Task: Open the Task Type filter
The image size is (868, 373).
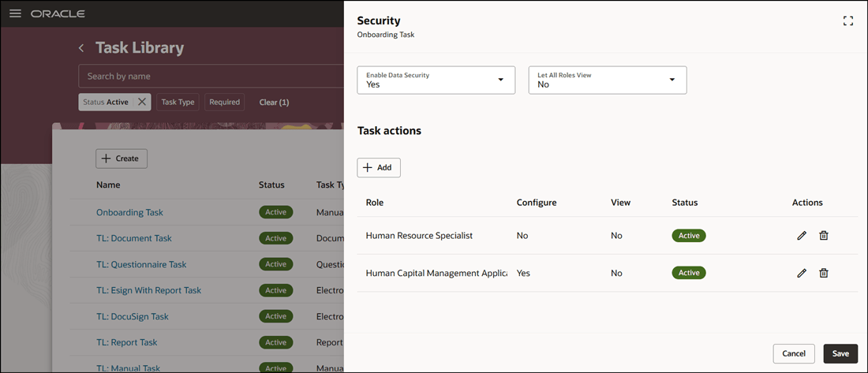Action: click(178, 102)
